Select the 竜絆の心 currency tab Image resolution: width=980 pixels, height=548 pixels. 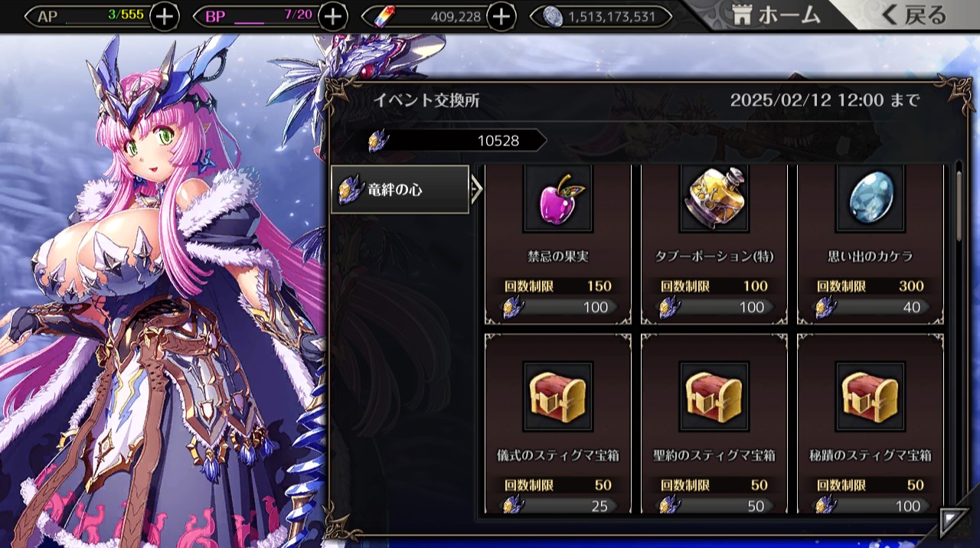click(x=400, y=189)
